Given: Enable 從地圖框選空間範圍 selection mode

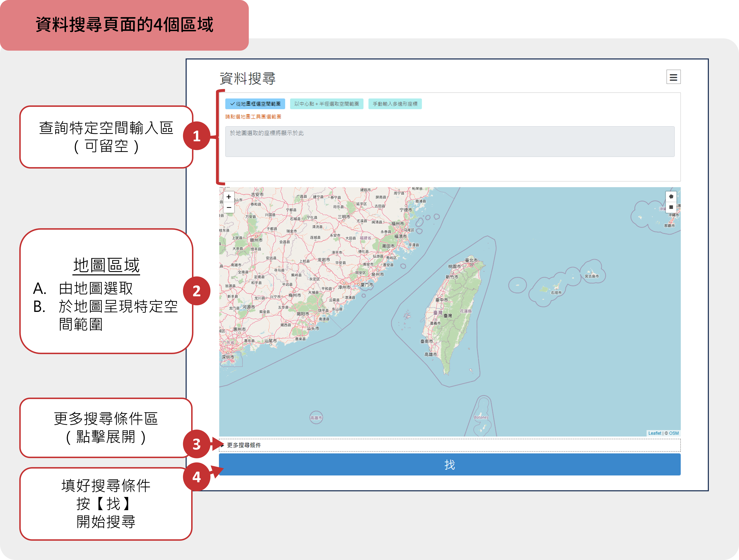Looking at the screenshot, I should (256, 104).
